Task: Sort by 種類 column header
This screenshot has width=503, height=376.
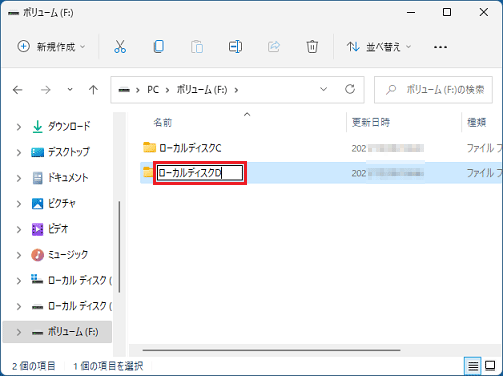Action: [477, 123]
